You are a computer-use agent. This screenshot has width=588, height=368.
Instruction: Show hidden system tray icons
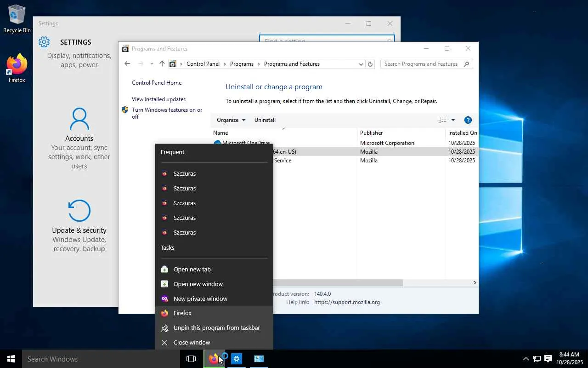(x=526, y=359)
